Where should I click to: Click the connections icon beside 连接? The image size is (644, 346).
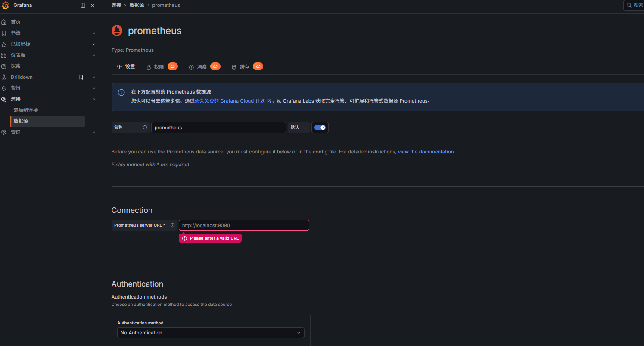(4, 99)
